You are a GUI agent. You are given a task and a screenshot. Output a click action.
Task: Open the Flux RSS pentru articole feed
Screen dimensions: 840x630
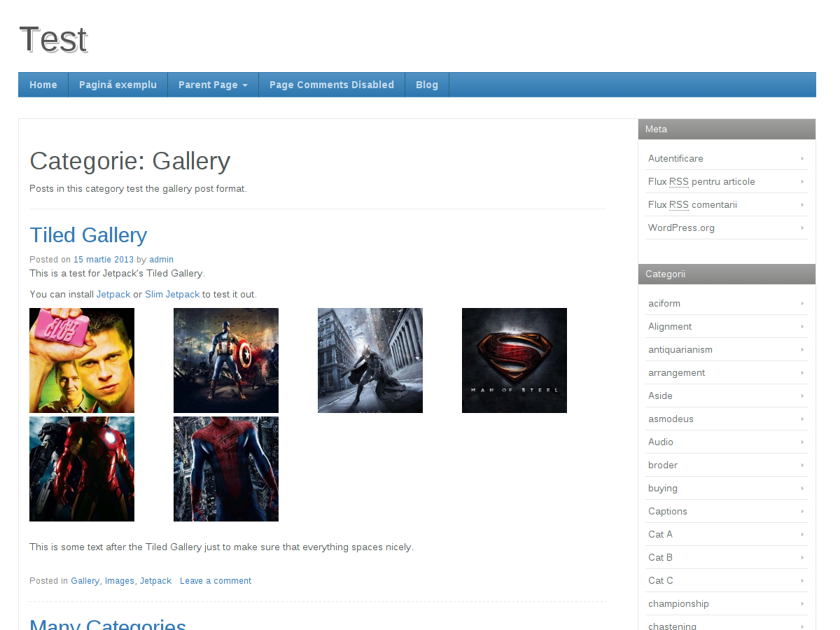coord(701,181)
